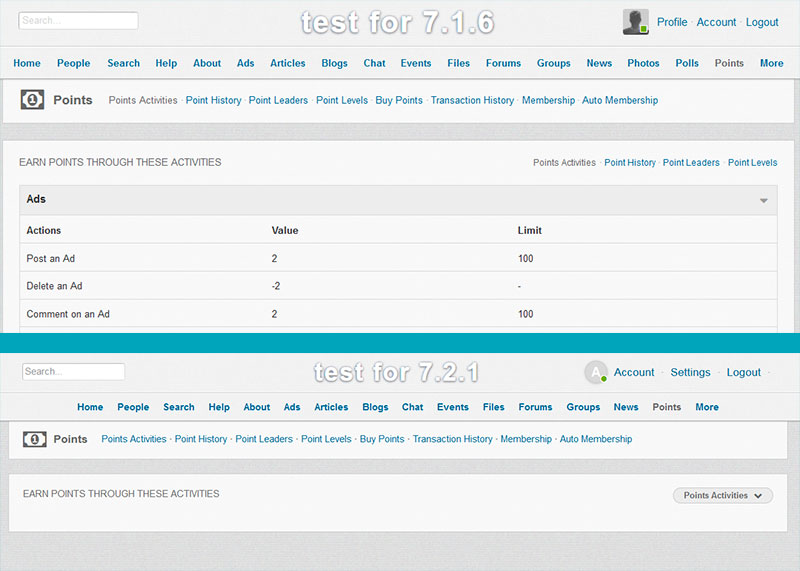This screenshot has height=571, width=800.
Task: Select Points in the 7.2.1 navigation
Action: (667, 407)
